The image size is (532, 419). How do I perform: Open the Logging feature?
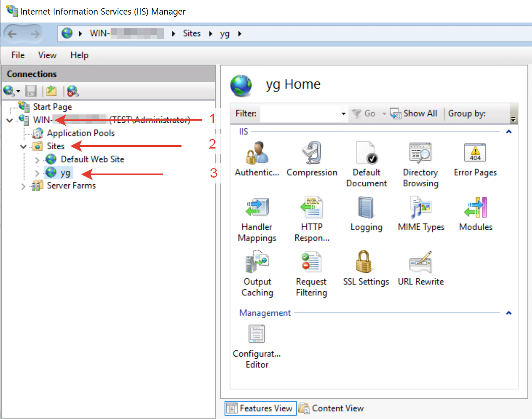click(366, 213)
